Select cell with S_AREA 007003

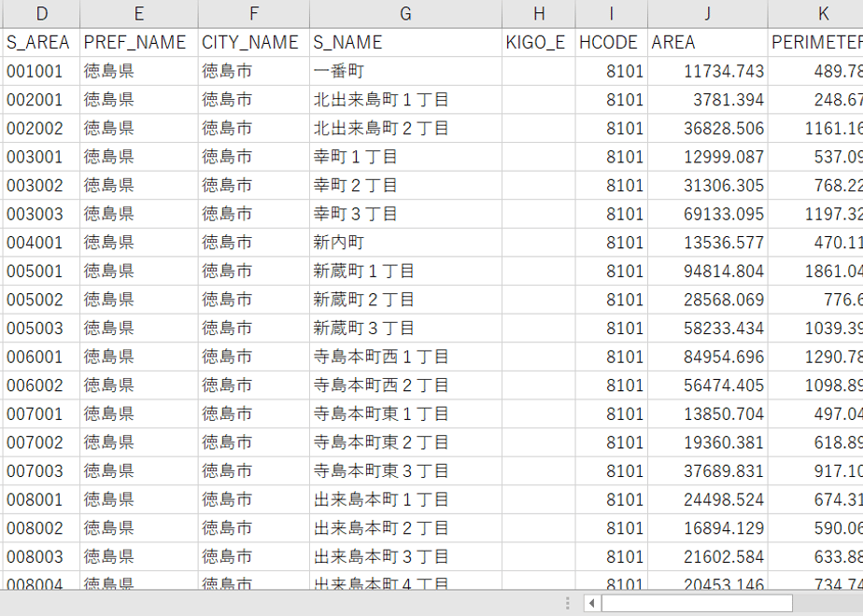42,471
